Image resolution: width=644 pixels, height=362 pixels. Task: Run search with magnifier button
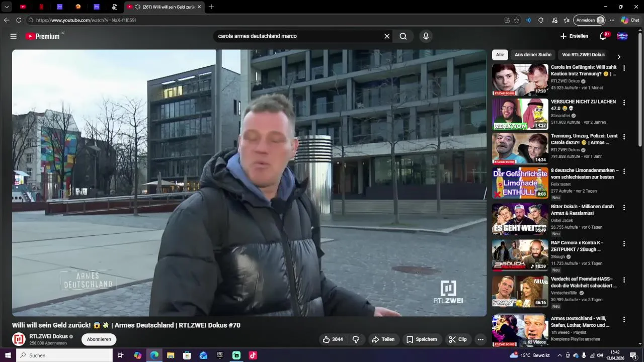click(403, 36)
